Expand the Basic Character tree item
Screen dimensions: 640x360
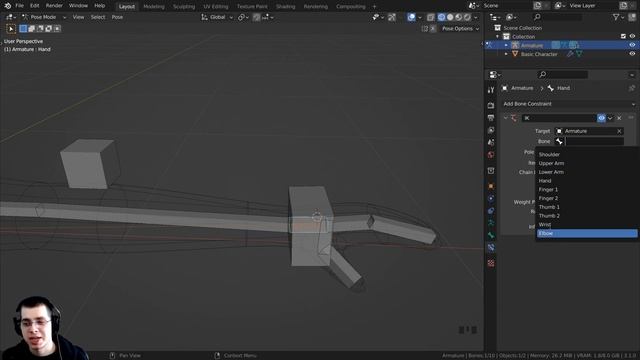pyautogui.click(x=506, y=54)
